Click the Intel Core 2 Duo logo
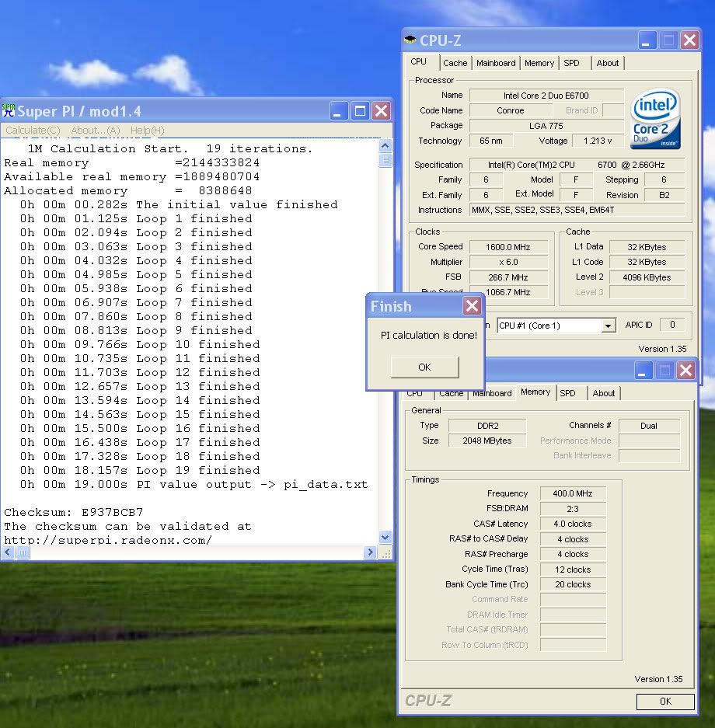The height and width of the screenshot is (728, 715). (x=655, y=119)
